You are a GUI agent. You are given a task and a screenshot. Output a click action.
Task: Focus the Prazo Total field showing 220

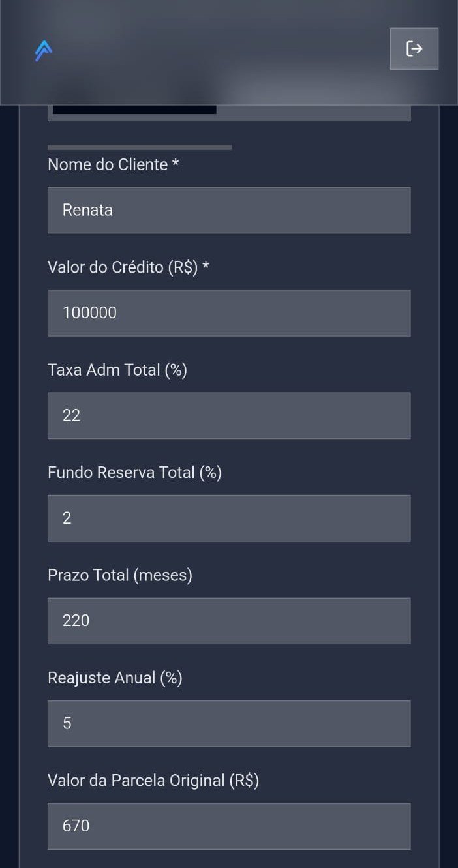229,621
